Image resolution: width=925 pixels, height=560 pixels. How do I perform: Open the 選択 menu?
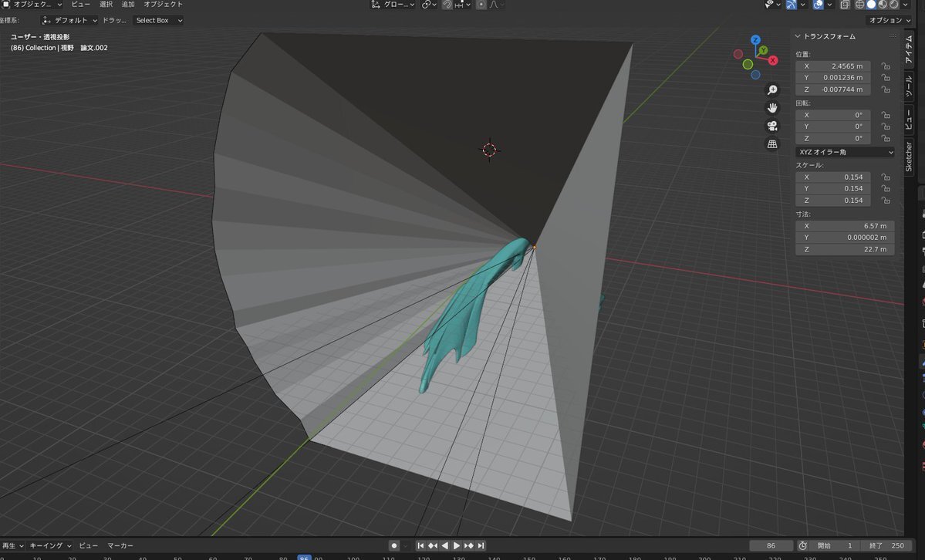(x=106, y=5)
